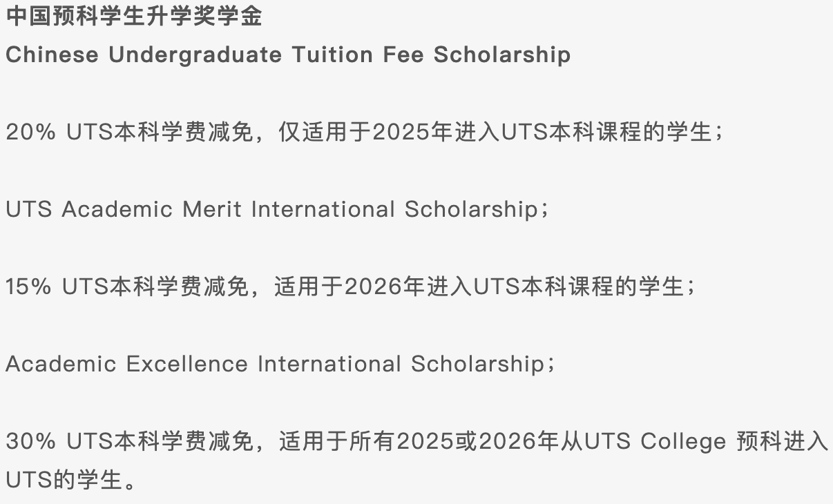This screenshot has width=833, height=504.
Task: Click the 30% figure
Action: [30, 441]
